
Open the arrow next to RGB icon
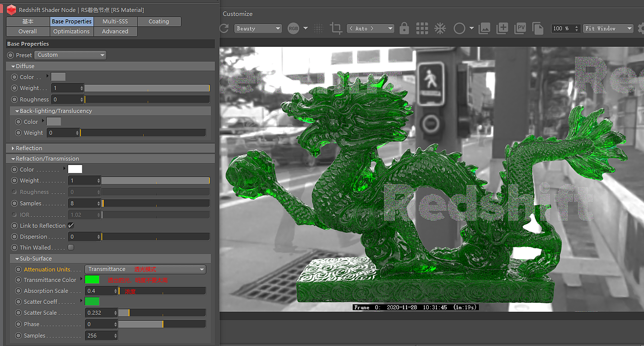click(x=305, y=29)
